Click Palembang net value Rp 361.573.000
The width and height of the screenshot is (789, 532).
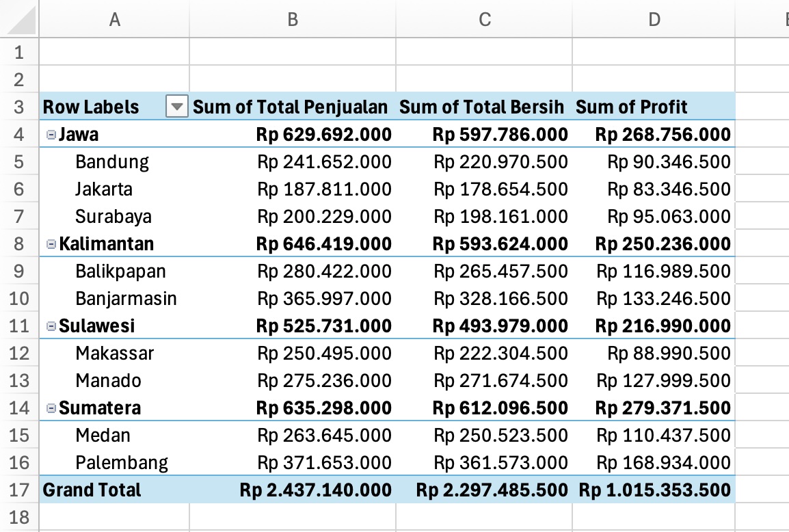pyautogui.click(x=500, y=463)
